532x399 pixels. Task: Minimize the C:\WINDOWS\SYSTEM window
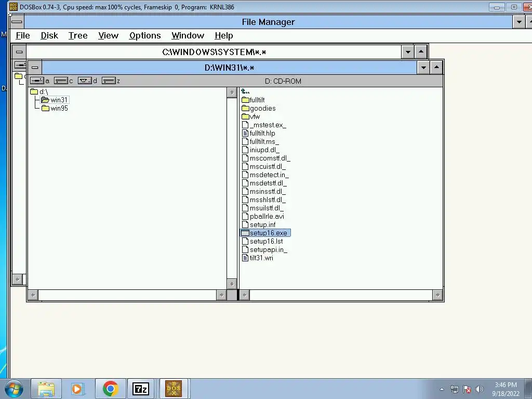click(x=408, y=52)
